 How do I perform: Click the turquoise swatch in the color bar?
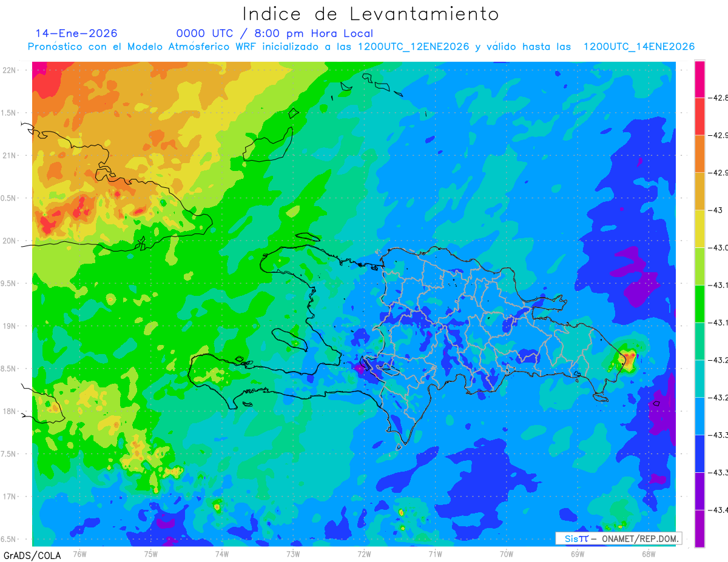pyautogui.click(x=699, y=379)
